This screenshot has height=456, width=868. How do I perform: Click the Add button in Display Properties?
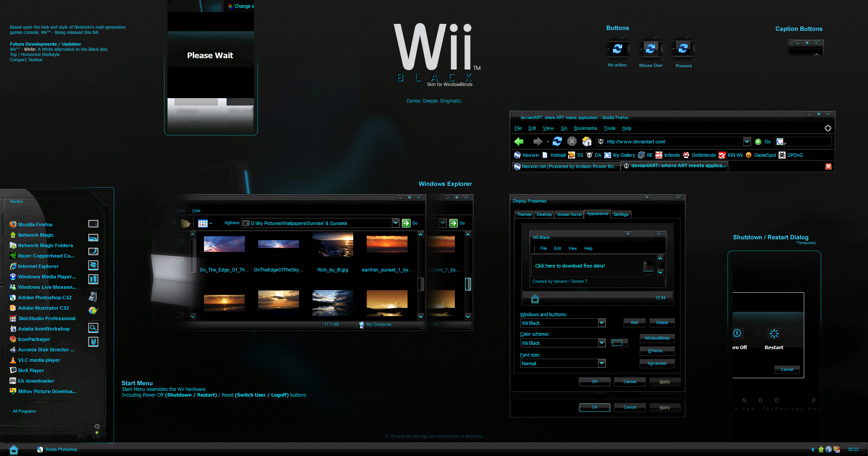click(x=634, y=323)
